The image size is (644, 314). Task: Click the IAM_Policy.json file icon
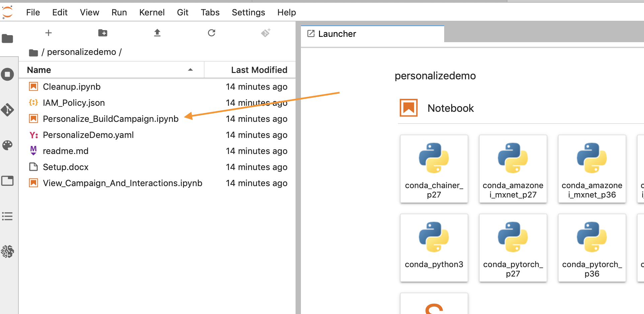pos(33,103)
